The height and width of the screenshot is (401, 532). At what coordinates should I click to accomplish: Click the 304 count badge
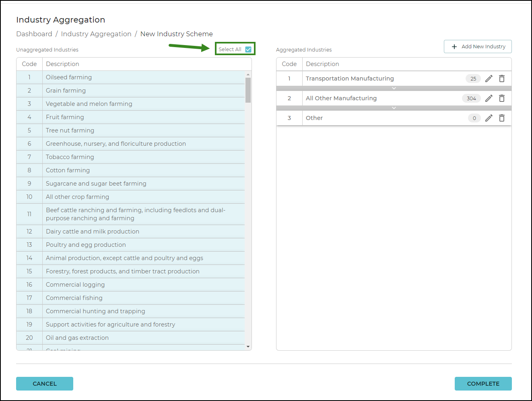471,98
